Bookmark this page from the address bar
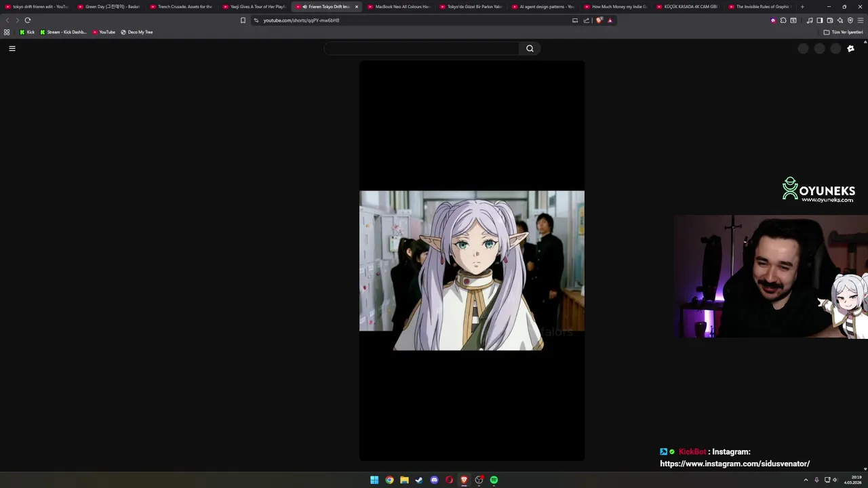 point(243,20)
